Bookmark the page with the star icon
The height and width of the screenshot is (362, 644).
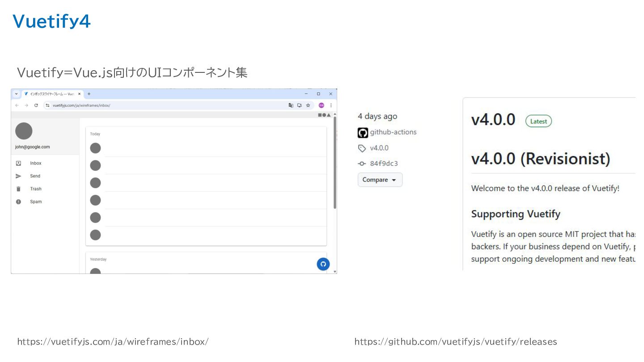click(308, 105)
